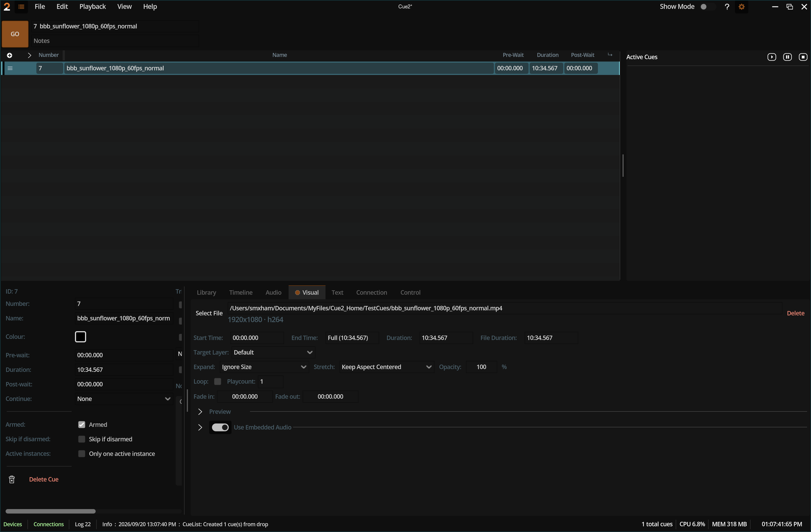This screenshot has height=532, width=811.
Task: Switch to the Timeline tab
Action: point(241,292)
